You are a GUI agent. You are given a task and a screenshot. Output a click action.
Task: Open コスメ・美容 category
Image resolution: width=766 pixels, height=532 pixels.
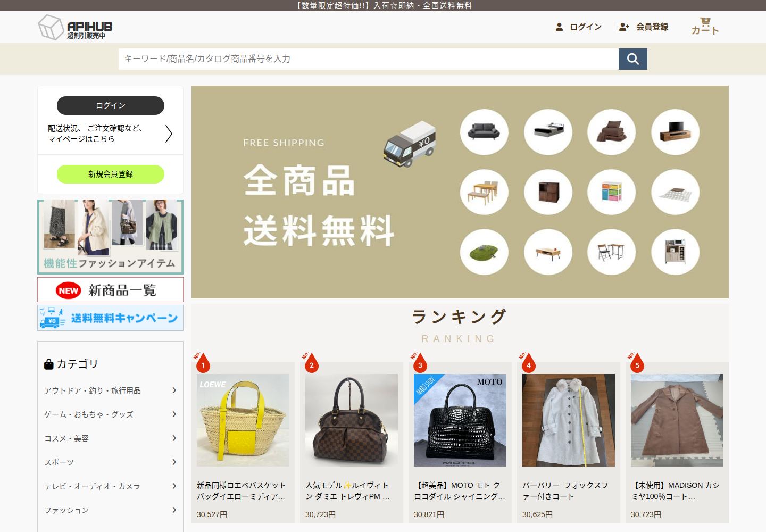coord(66,438)
